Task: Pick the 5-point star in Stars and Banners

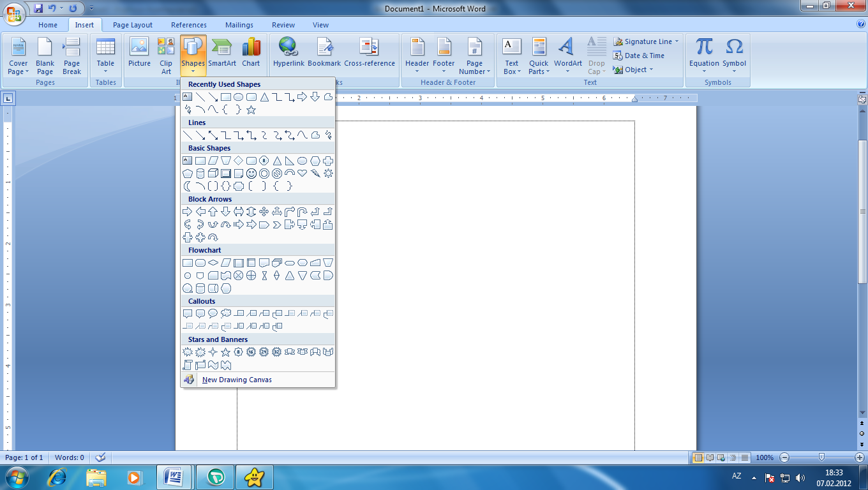Action: click(x=226, y=352)
